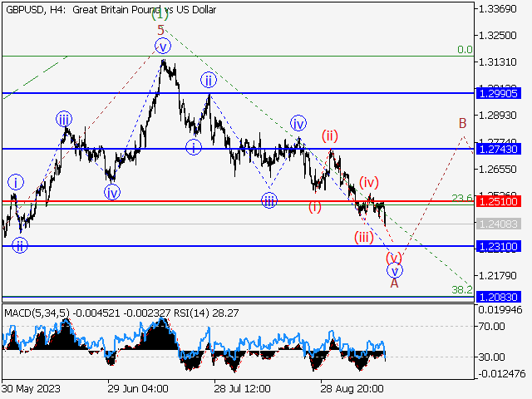The height and width of the screenshot is (399, 532).
Task: Click the 28 Jul 12:00 date label
Action: point(242,389)
